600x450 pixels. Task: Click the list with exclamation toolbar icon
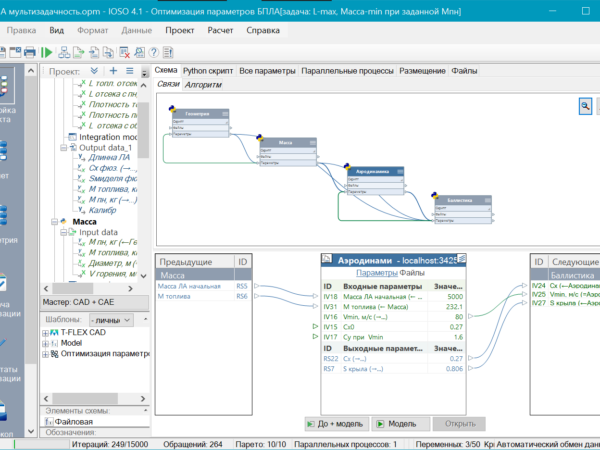[168, 52]
